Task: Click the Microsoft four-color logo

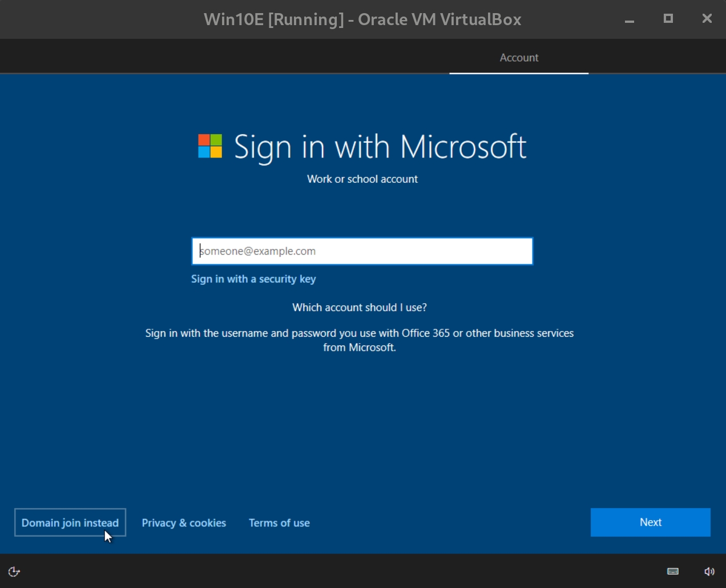Action: [210, 146]
